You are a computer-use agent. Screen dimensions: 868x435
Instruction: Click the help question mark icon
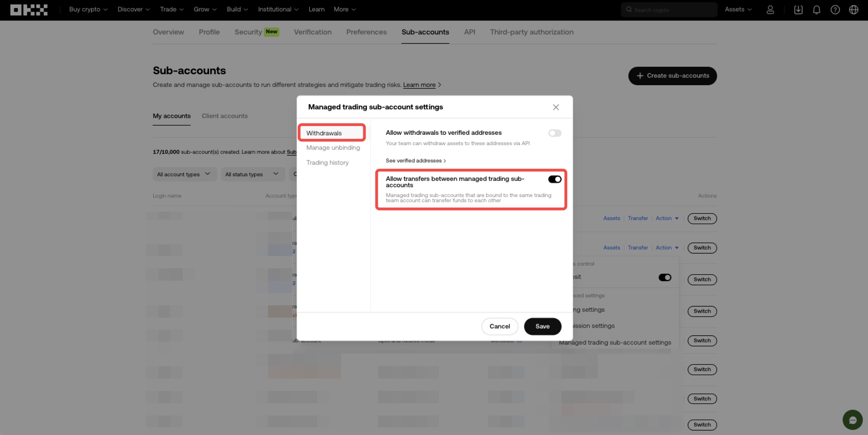(835, 10)
